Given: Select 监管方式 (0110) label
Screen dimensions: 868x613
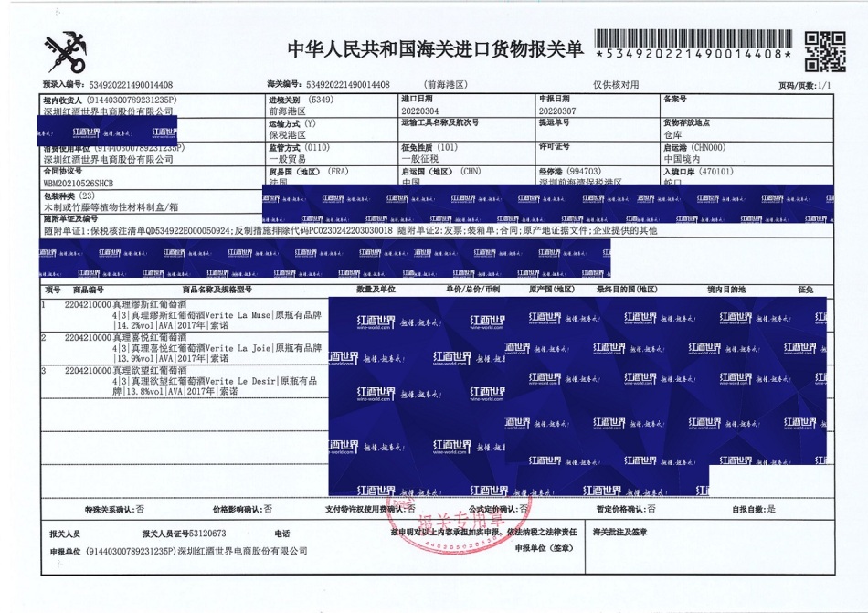Looking at the screenshot, I should pos(299,148).
